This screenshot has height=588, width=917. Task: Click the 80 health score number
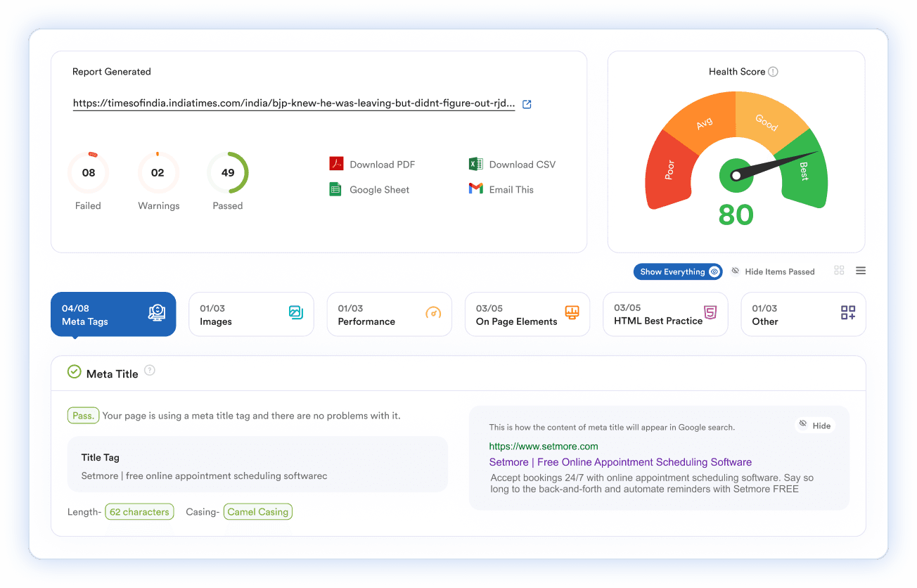[736, 215]
